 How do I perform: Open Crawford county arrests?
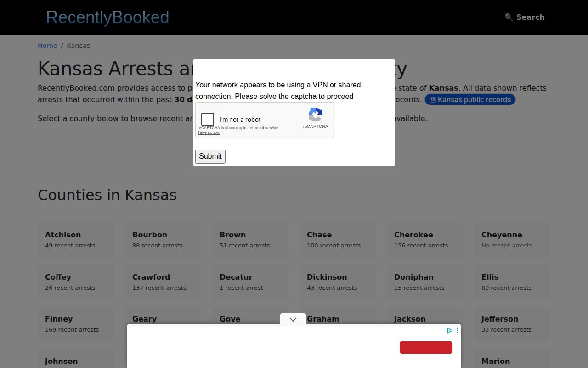[163, 282]
